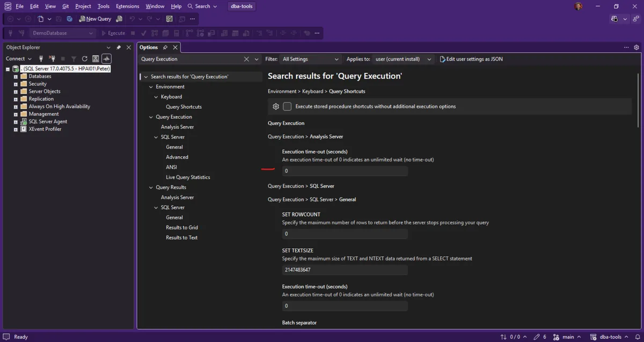The width and height of the screenshot is (644, 342).
Task: Select Replication folder in Object Explorer
Action: pyautogui.click(x=41, y=99)
